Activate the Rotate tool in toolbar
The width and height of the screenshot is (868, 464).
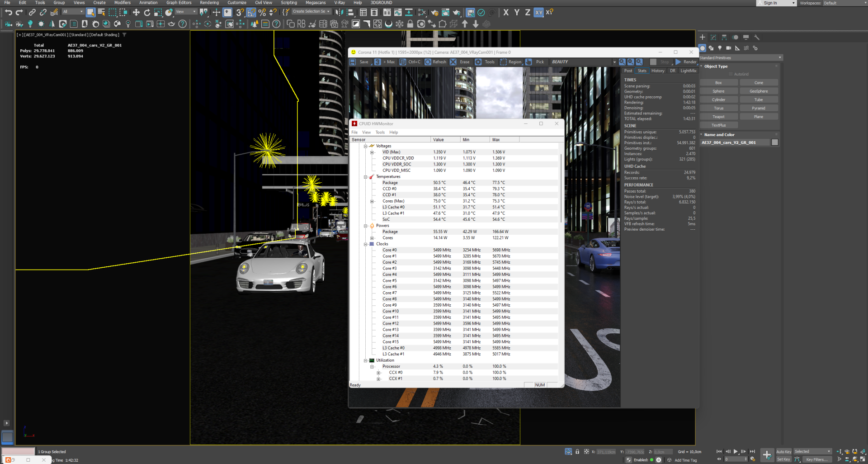pos(147,13)
